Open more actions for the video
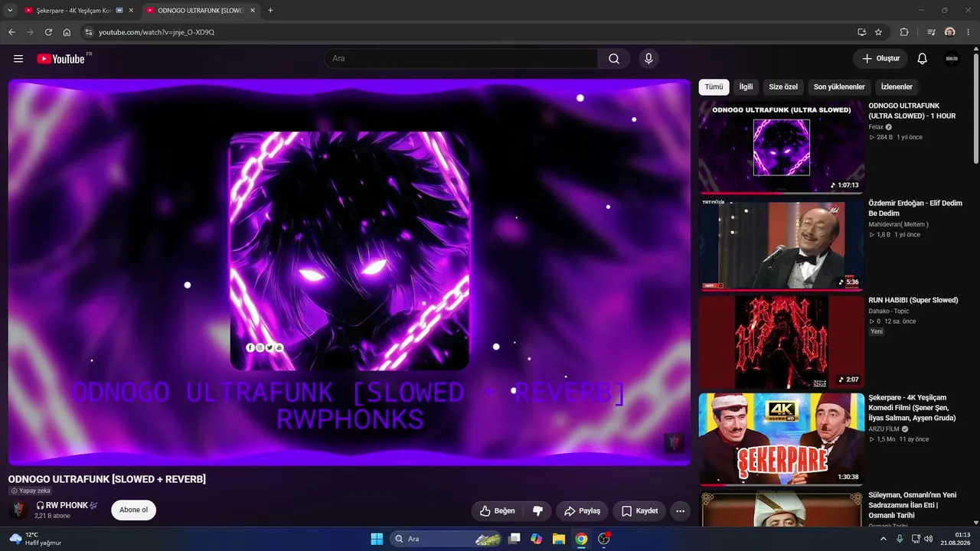Viewport: 980px width, 551px height. (680, 510)
